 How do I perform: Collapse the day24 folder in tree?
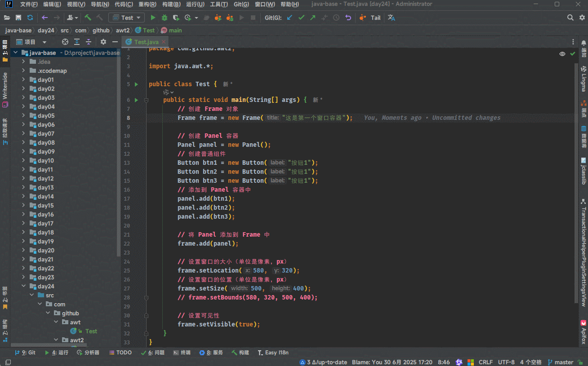point(23,287)
